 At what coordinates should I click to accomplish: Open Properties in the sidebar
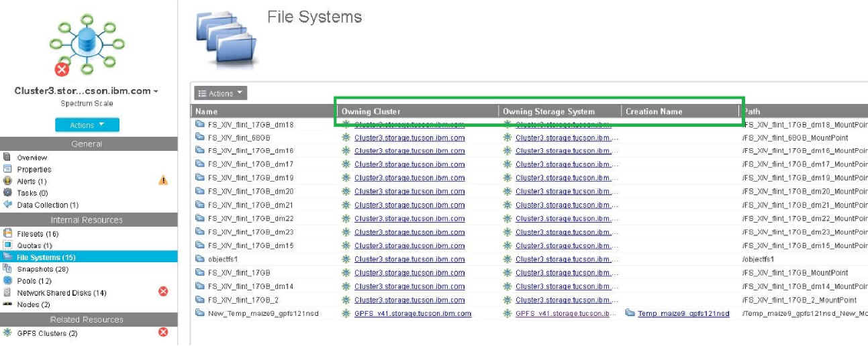tap(34, 170)
